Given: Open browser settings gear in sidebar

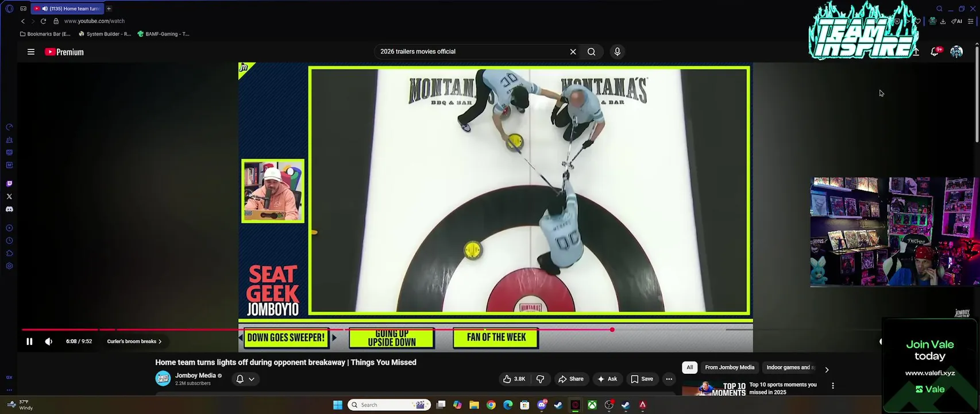Looking at the screenshot, I should click(x=9, y=266).
